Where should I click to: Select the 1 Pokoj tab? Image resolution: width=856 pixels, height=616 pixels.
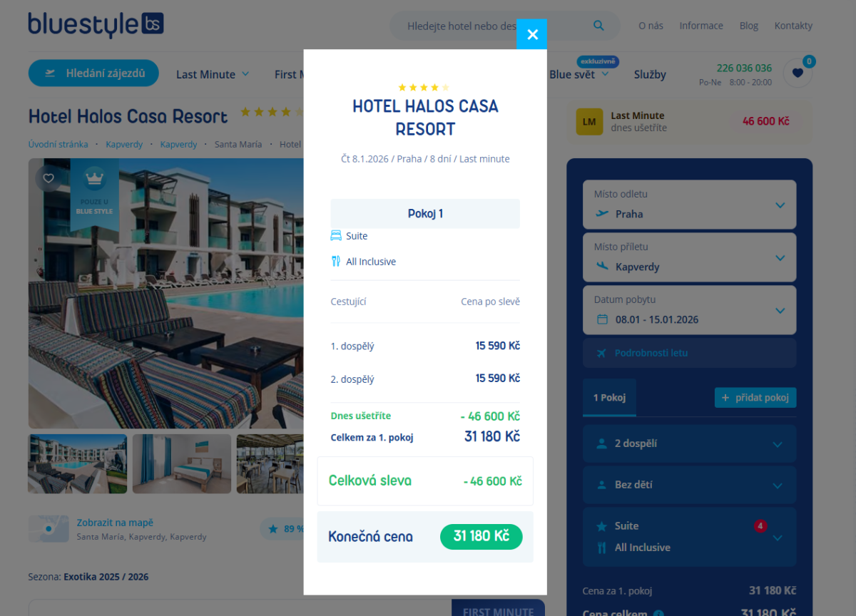[609, 398]
